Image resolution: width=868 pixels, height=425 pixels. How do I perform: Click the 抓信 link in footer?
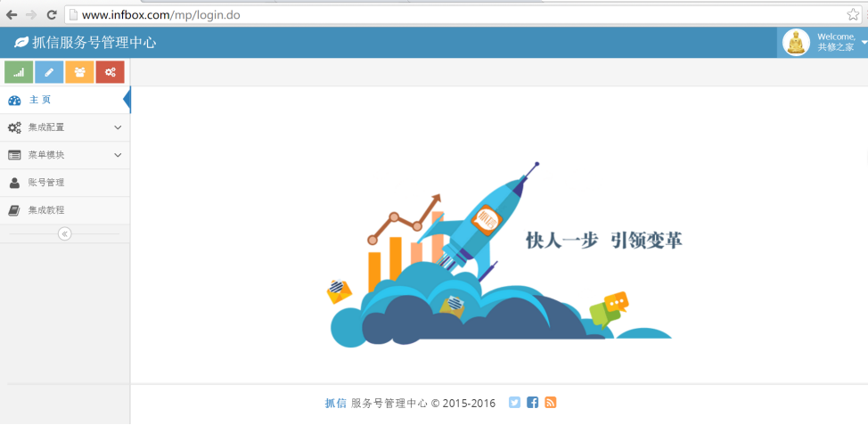pyautogui.click(x=335, y=404)
